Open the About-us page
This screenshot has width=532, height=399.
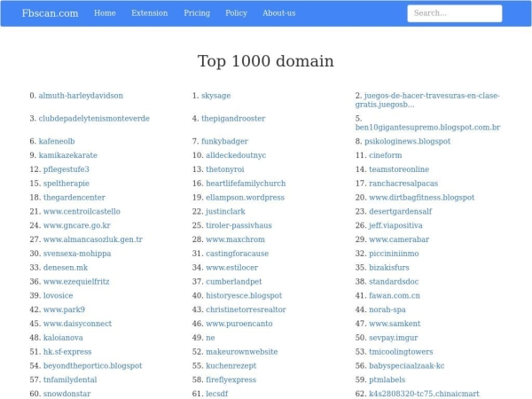tap(279, 13)
